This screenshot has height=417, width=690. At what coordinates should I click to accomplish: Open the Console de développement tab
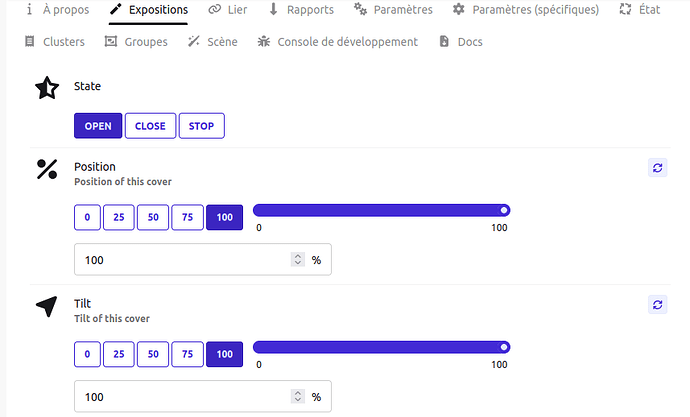pos(338,42)
